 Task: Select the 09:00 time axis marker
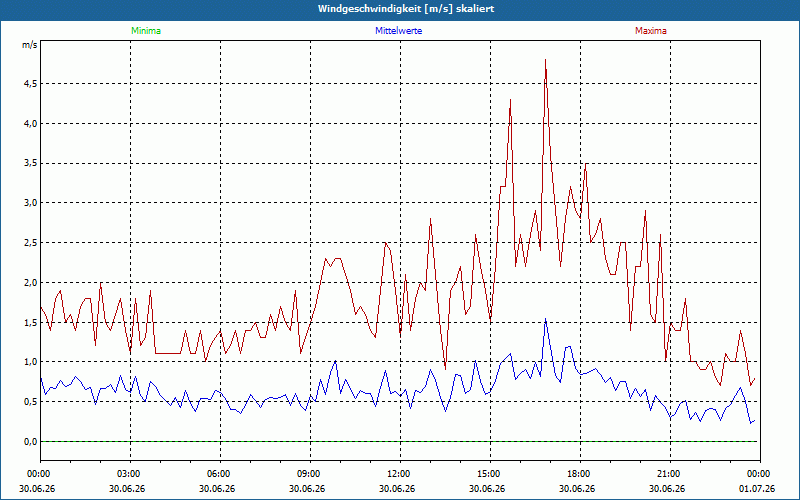310,474
